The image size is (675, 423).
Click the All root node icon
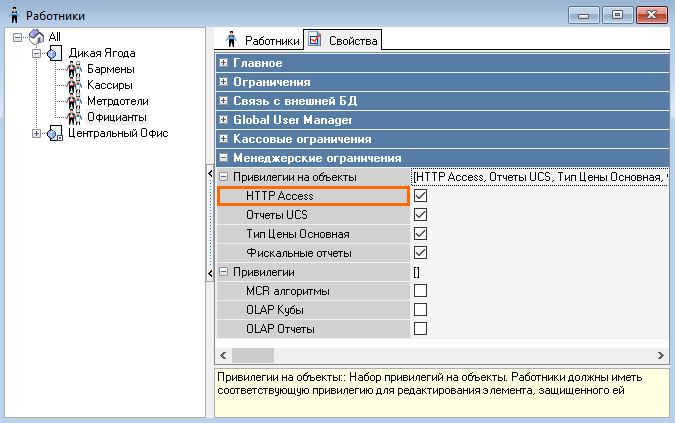click(x=37, y=37)
